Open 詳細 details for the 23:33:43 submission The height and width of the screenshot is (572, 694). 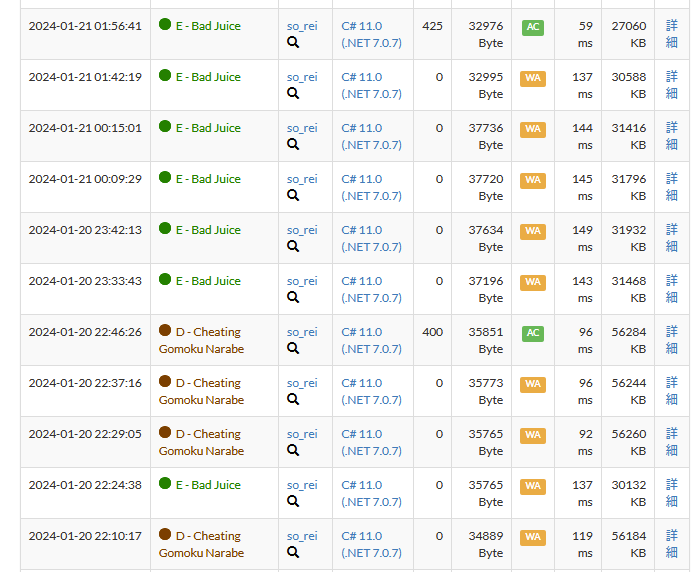672,289
